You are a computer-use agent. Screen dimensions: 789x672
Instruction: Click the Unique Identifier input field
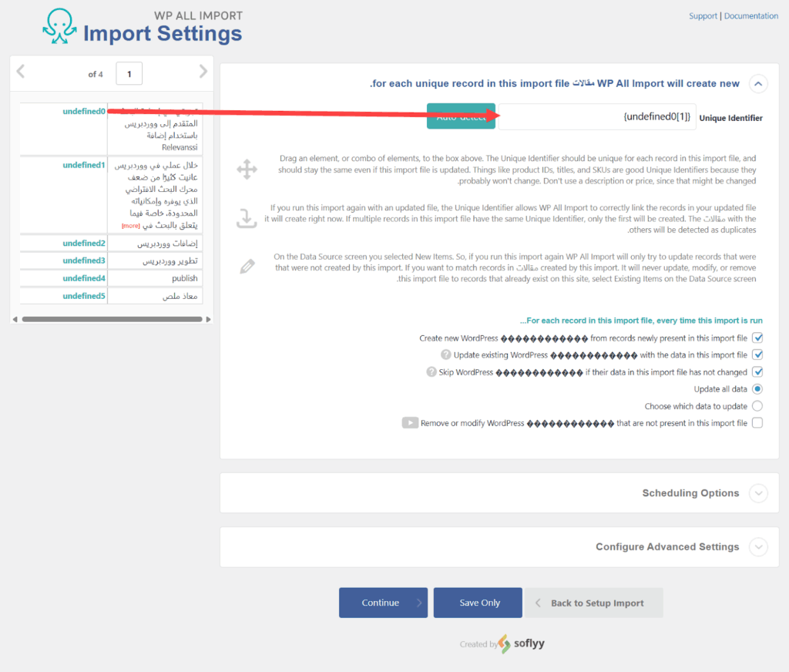[597, 117]
